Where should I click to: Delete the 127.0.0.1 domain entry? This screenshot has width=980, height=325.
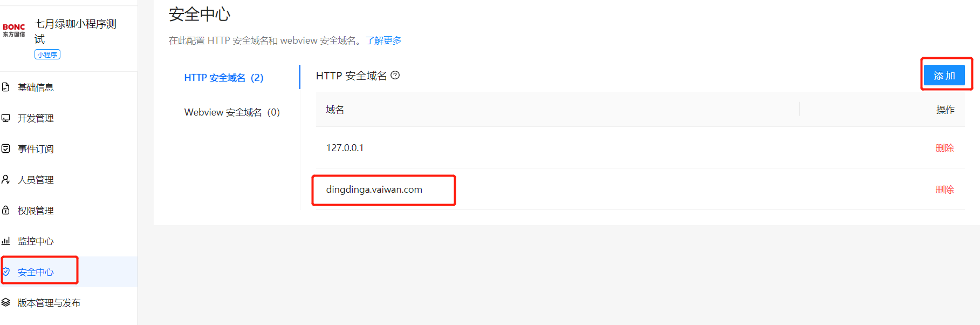click(x=944, y=148)
